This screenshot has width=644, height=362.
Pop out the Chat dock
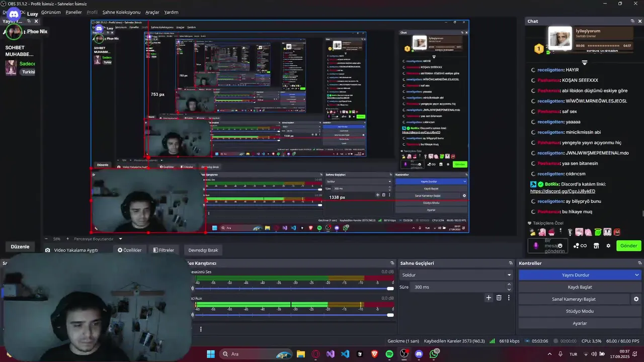[x=632, y=21]
